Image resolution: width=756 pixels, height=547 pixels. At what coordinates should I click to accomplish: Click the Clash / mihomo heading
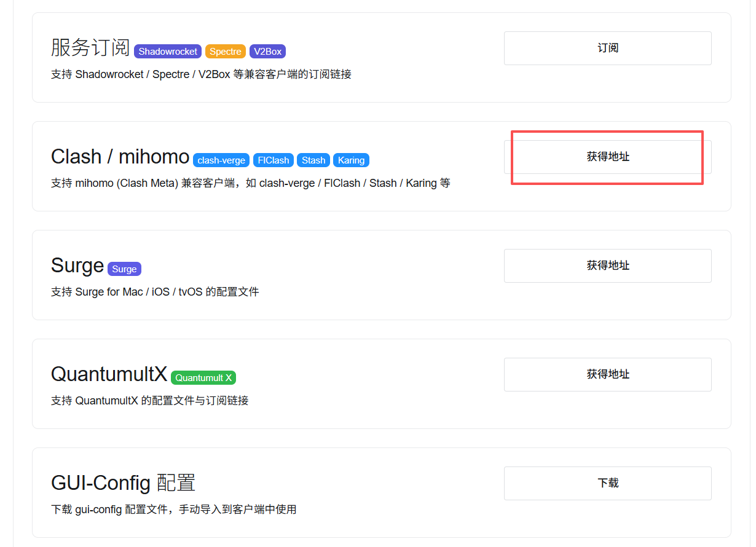tap(120, 157)
